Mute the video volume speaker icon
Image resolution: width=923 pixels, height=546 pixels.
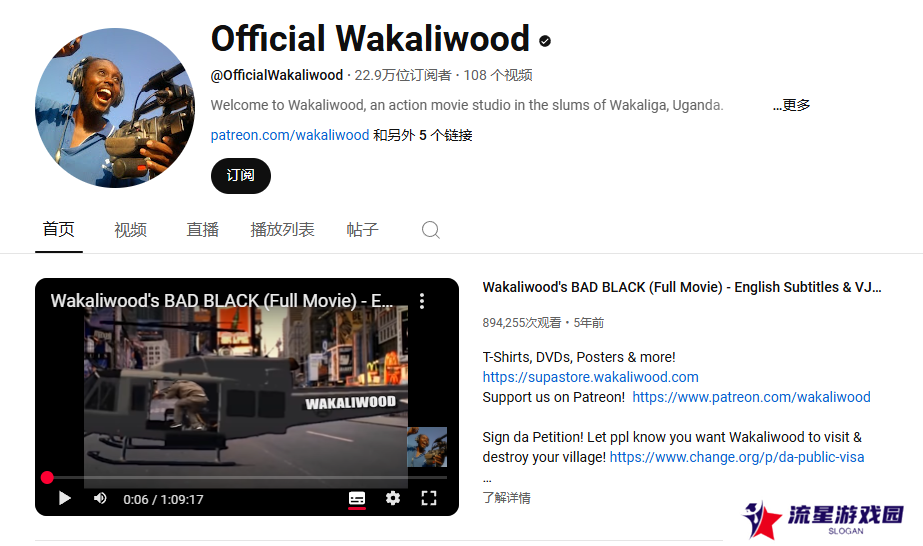[100, 499]
